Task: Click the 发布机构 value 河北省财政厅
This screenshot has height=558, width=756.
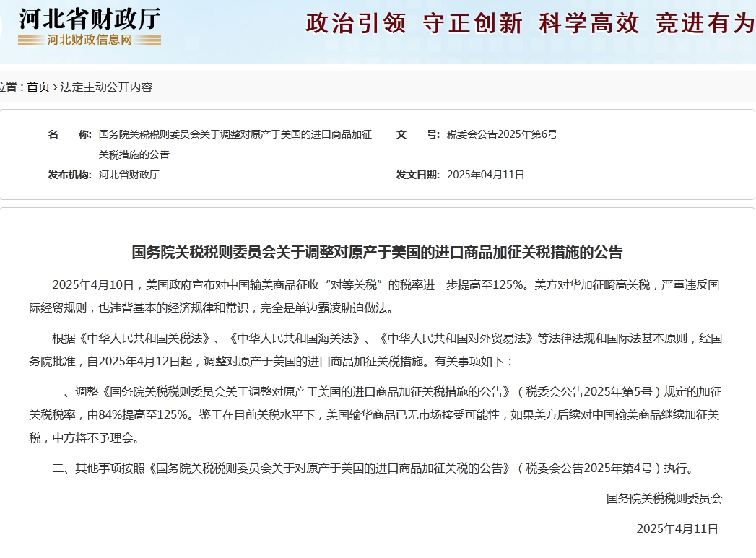Action: [129, 175]
